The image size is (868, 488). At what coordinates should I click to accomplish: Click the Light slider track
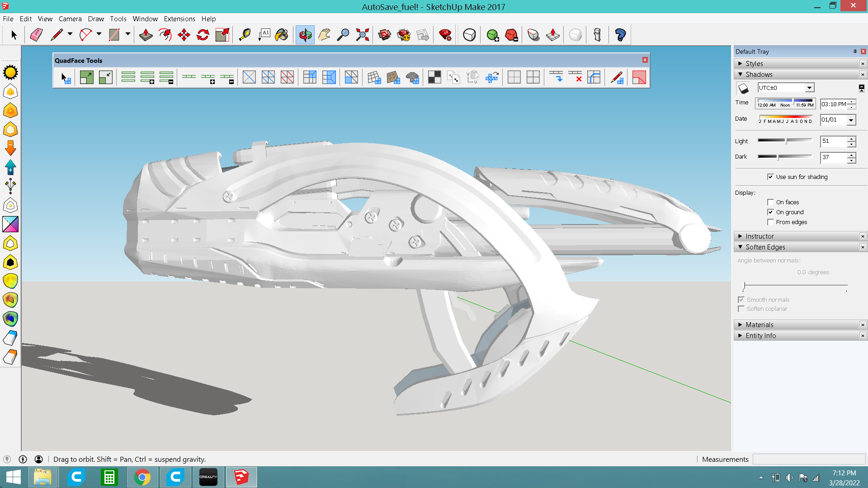click(785, 141)
